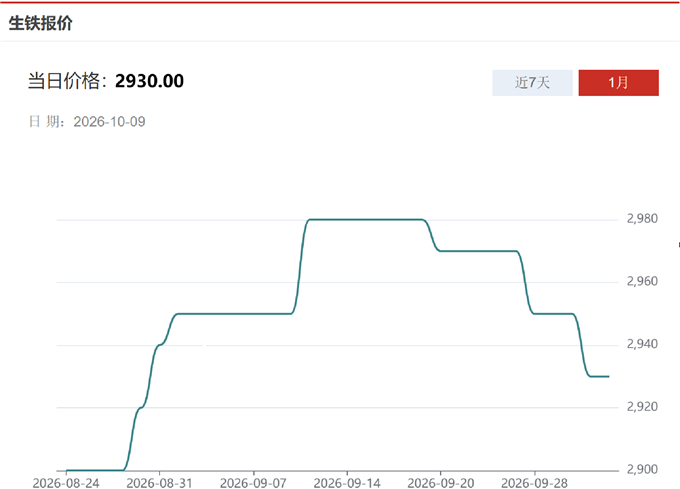Click x-axis label 2026-09-14
Image resolution: width=680 pixels, height=489 pixels.
pos(347,483)
